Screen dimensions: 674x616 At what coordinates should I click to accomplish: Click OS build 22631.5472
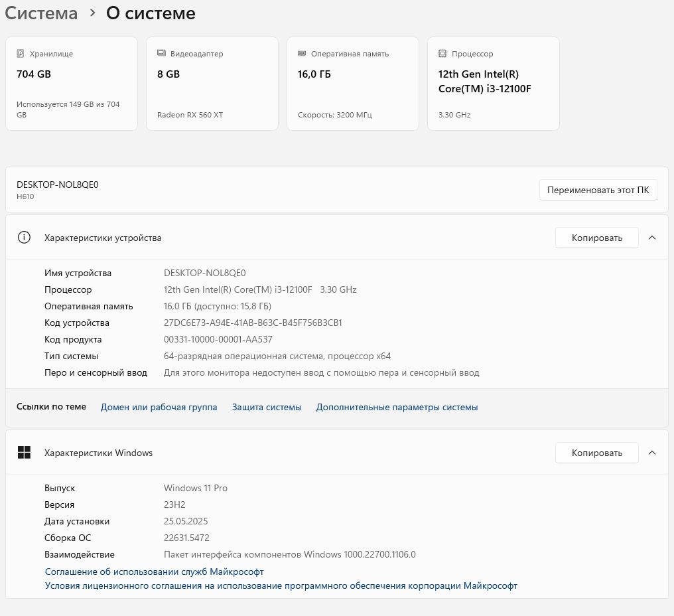click(x=186, y=538)
